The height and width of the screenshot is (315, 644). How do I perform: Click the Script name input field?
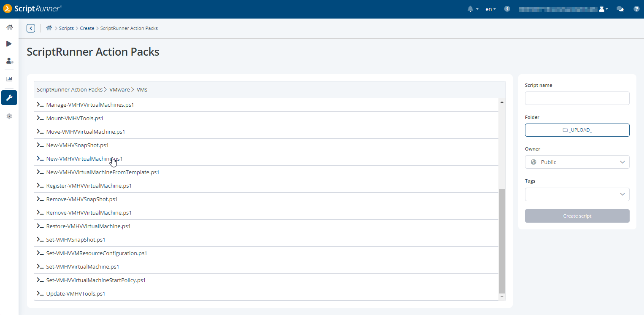pos(577,98)
